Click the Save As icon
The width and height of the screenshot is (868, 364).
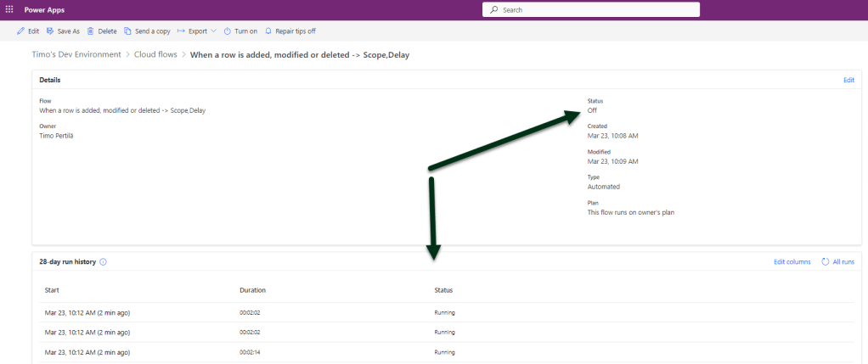click(x=50, y=31)
